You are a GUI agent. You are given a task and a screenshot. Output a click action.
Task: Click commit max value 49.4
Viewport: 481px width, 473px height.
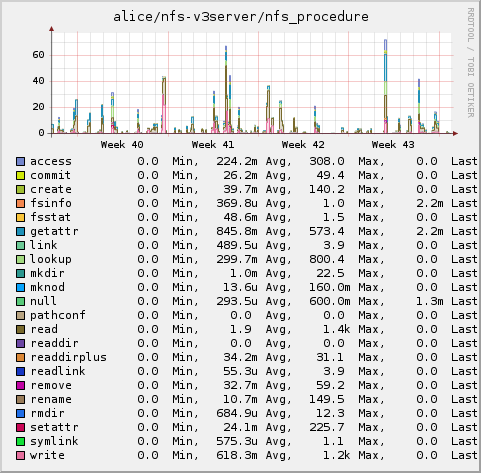point(330,176)
